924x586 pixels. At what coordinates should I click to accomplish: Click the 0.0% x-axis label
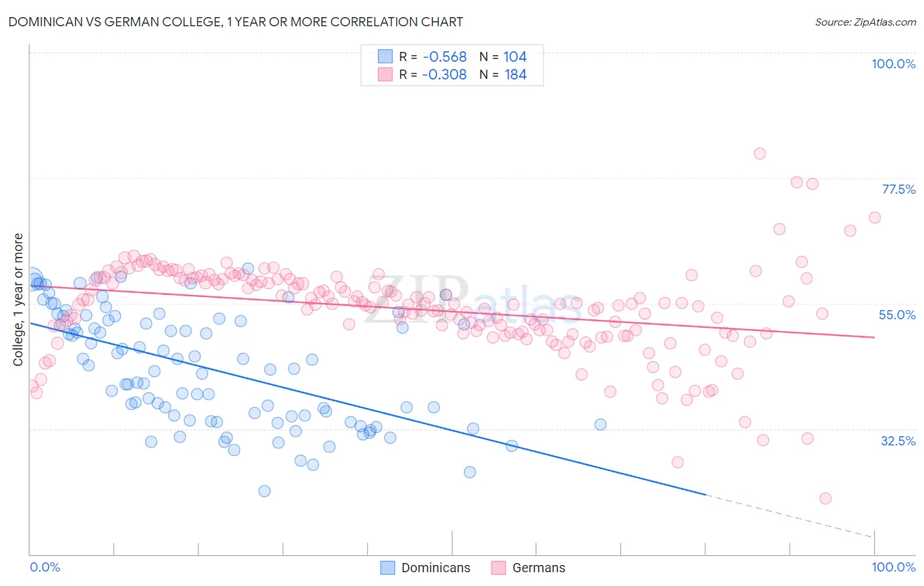point(45,567)
